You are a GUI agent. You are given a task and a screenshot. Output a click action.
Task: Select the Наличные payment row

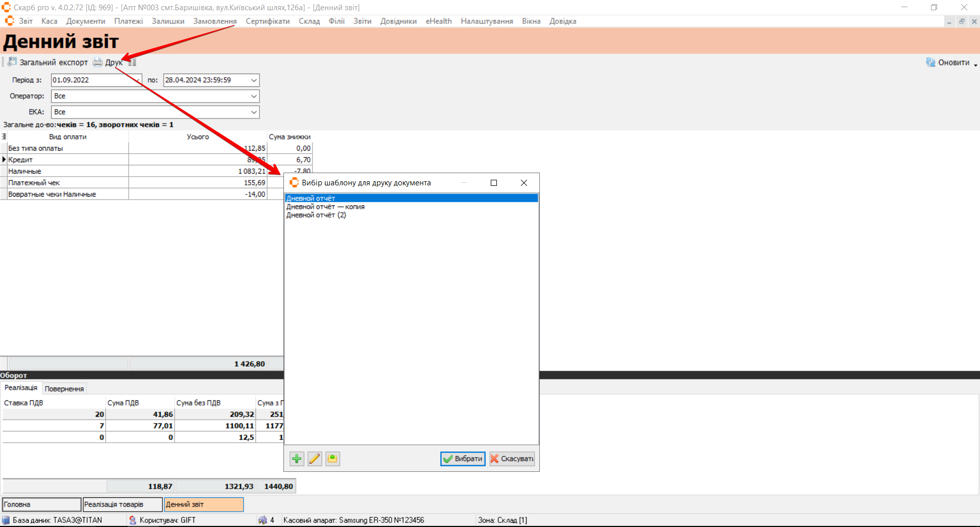click(66, 171)
